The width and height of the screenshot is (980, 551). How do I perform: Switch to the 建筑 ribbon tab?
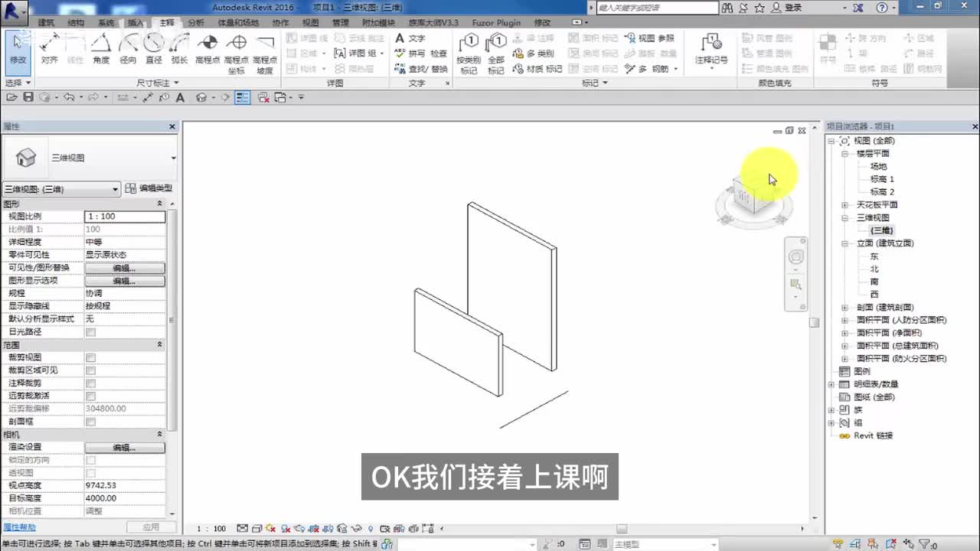click(x=46, y=23)
